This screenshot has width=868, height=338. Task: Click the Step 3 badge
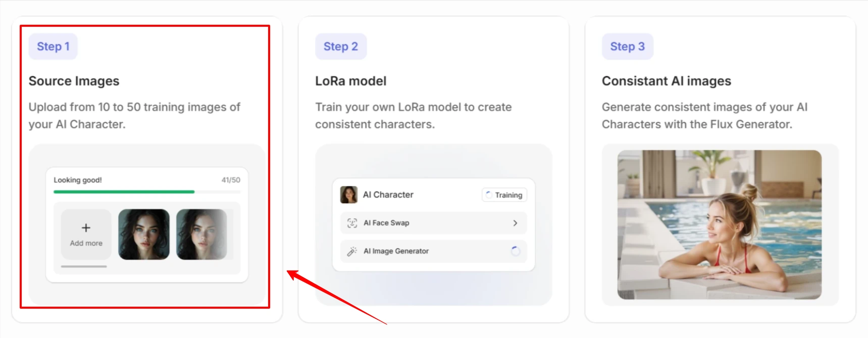click(627, 46)
